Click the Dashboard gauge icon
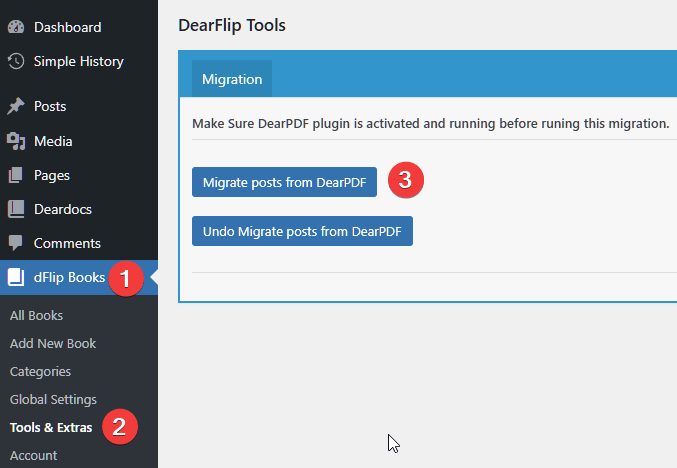The width and height of the screenshot is (677, 468). click(x=16, y=26)
